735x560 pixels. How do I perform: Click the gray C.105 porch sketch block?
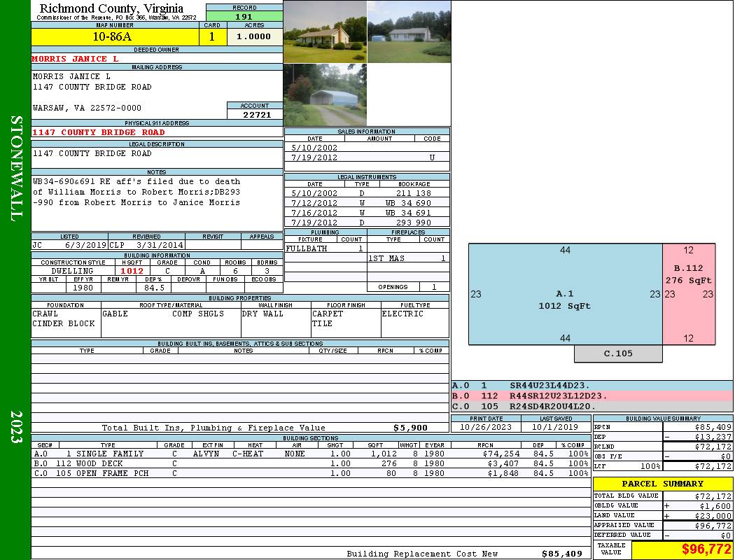pyautogui.click(x=618, y=353)
